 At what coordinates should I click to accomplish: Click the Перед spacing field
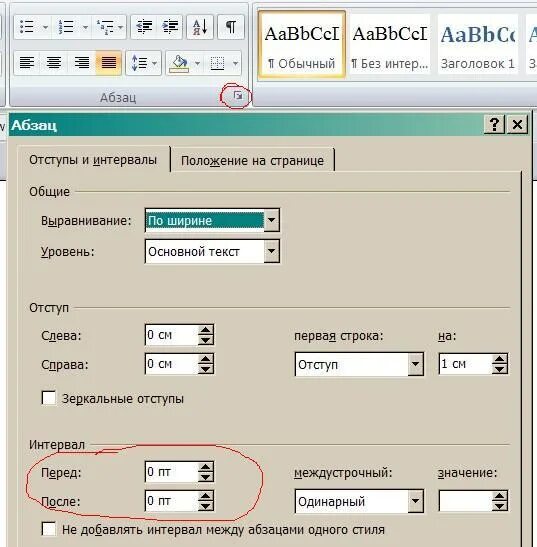tap(171, 472)
